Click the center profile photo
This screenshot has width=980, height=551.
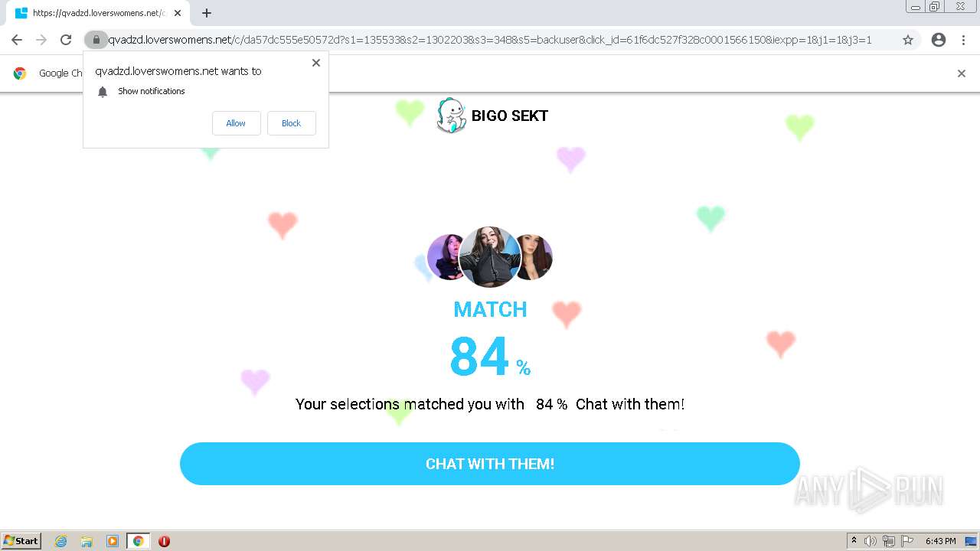pyautogui.click(x=490, y=256)
